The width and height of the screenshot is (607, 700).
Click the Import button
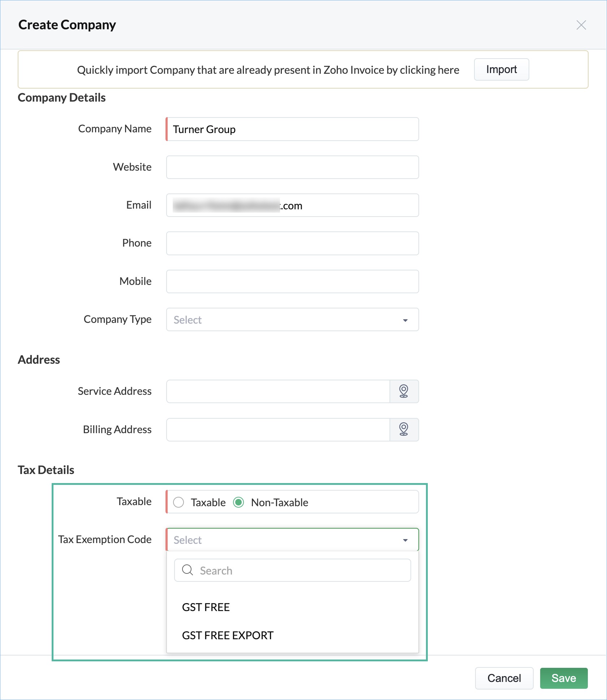tap(501, 69)
